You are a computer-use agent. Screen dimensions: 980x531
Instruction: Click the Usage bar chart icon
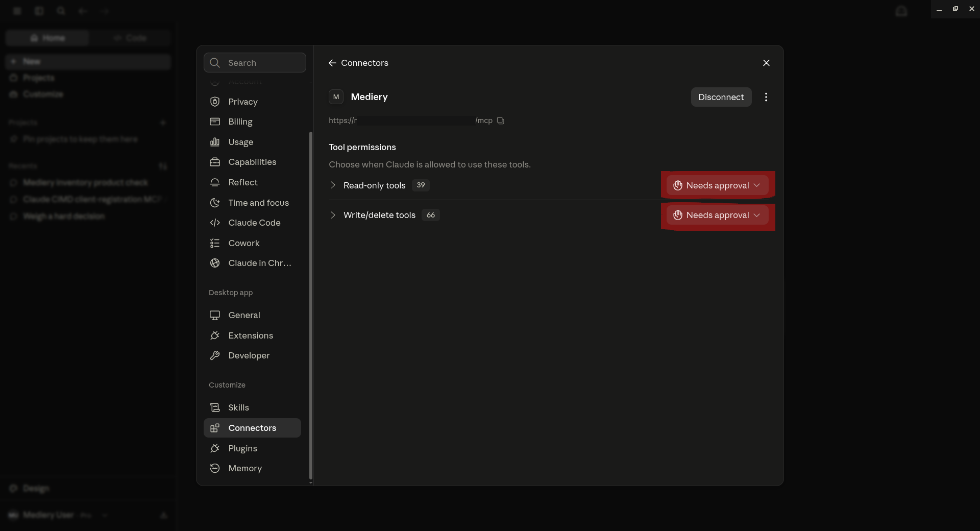215,142
